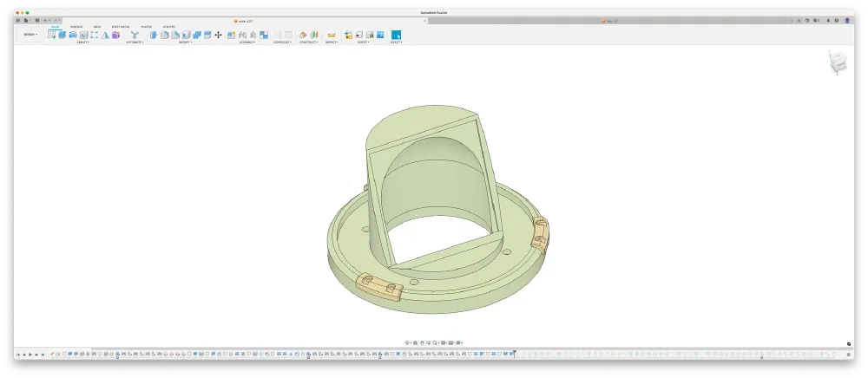The image size is (868, 378).
Task: Click the Select tool icon
Action: [396, 35]
